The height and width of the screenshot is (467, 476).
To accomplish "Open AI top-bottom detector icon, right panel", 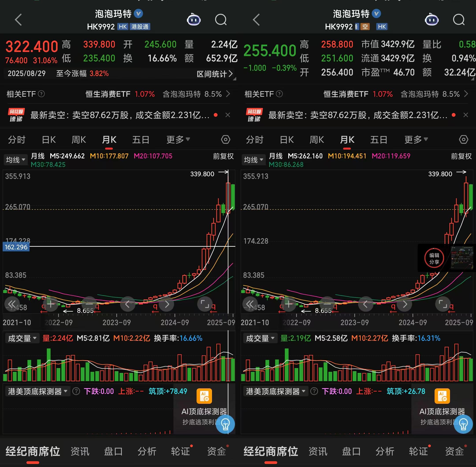I will coord(442,396).
